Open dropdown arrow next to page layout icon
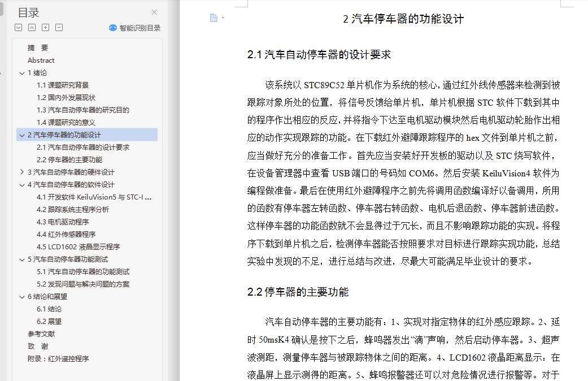 [223, 18]
